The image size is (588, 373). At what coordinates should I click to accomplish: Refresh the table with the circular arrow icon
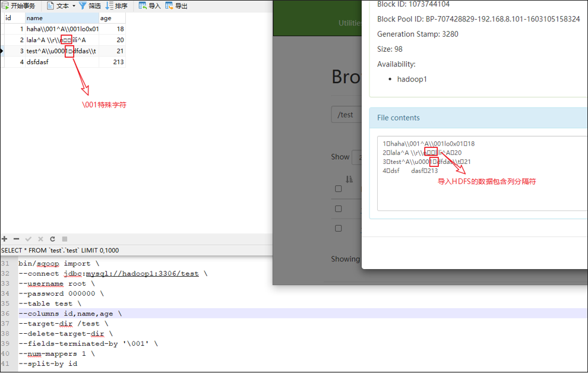click(x=52, y=239)
